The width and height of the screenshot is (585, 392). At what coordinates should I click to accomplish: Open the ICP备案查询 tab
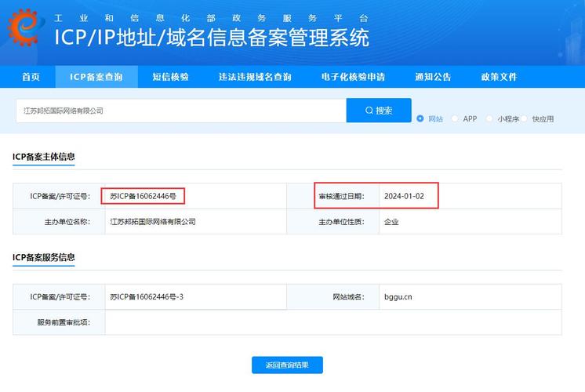96,77
